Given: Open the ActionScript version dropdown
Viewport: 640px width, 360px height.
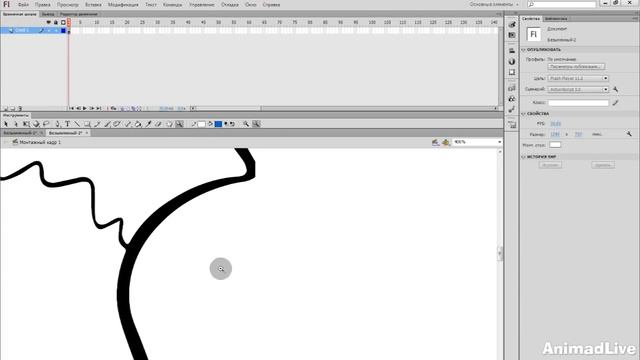Looking at the screenshot, I should coord(578,89).
